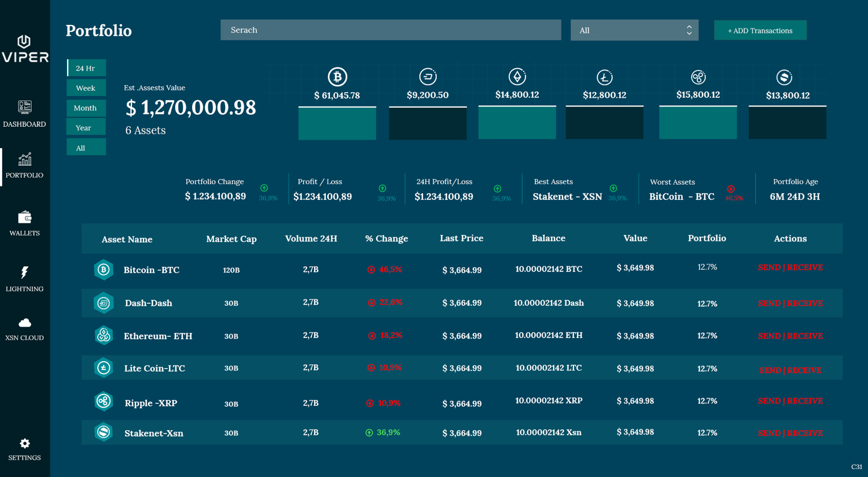
Task: Sort by the Market Cap column header
Action: [x=231, y=239]
